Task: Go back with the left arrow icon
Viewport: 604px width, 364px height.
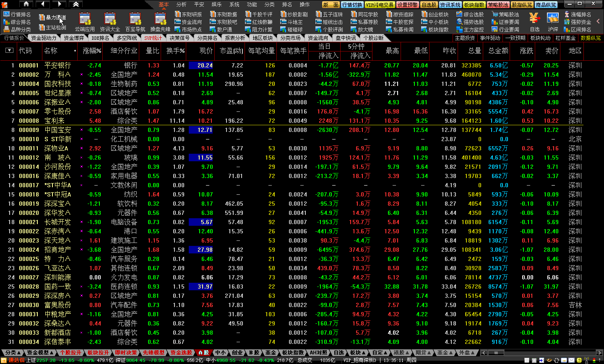Action: click(x=43, y=4)
